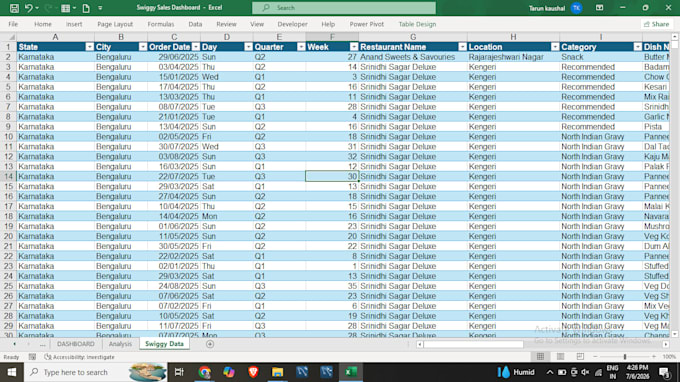This screenshot has height=382, width=680.
Task: Select row 14 header
Action: [8, 176]
